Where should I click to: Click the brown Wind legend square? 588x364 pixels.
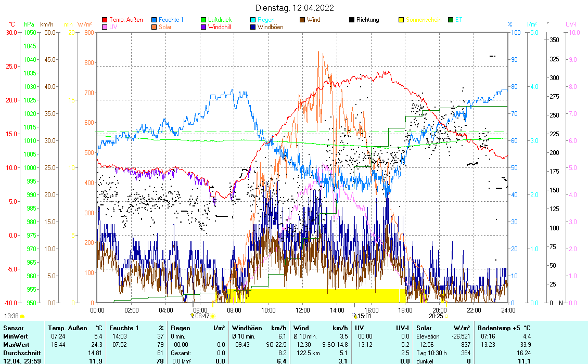(302, 20)
